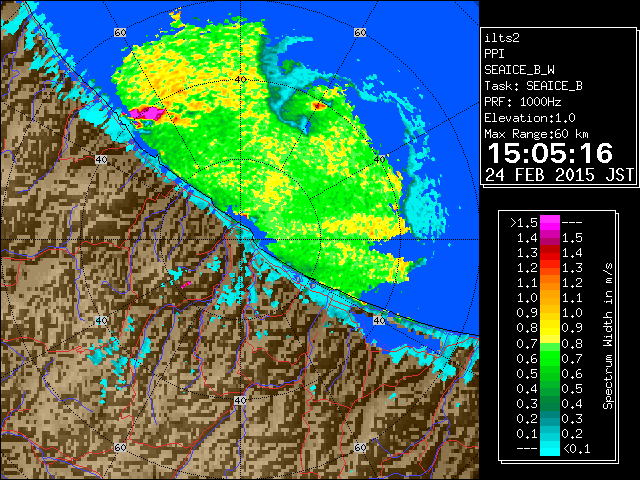Pick the teal legend band beside 0.2
Image resolution: width=640 pixels, height=480 pixels.
pyautogui.click(x=549, y=419)
